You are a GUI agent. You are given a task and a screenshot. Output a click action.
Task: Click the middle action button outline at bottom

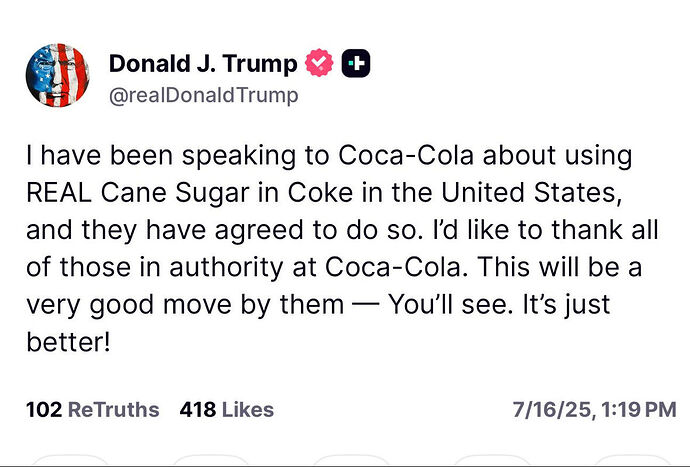point(351,460)
